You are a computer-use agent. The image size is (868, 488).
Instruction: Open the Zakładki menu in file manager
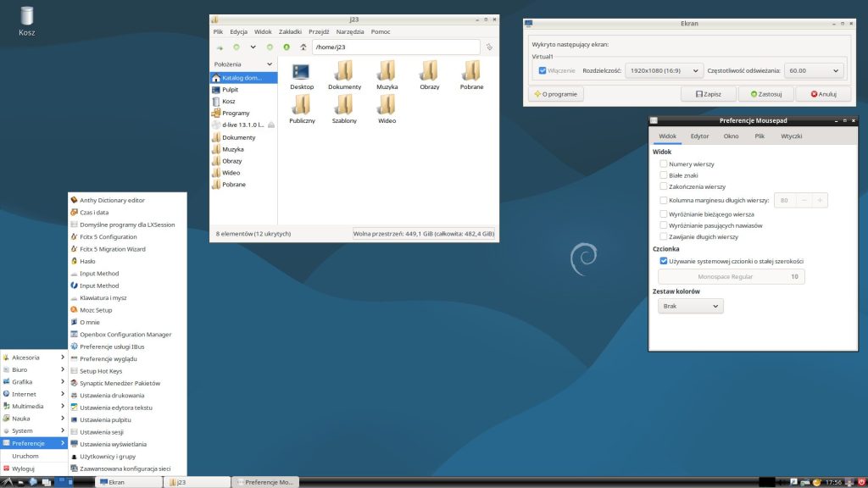tap(290, 31)
